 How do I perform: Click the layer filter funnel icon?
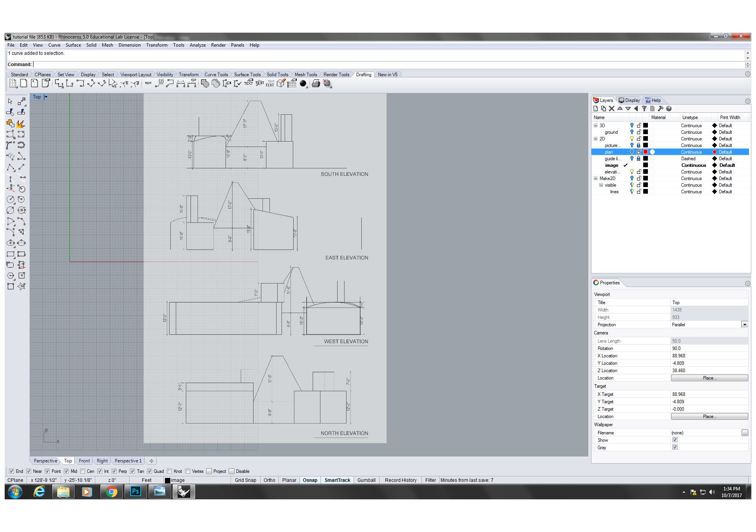tap(644, 109)
